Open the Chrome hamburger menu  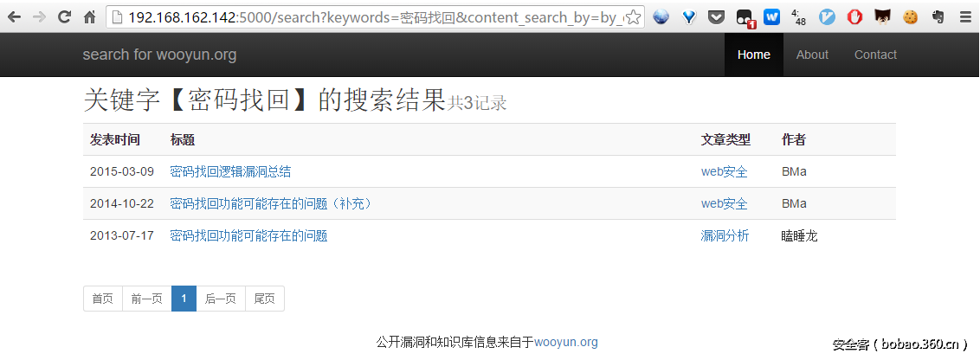coord(965,17)
